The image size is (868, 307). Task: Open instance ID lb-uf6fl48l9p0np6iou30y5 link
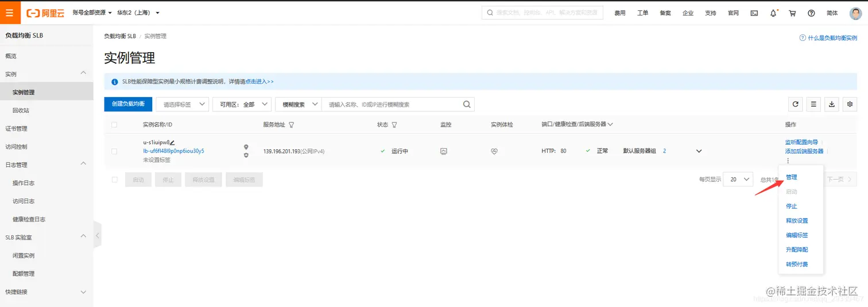(x=173, y=151)
